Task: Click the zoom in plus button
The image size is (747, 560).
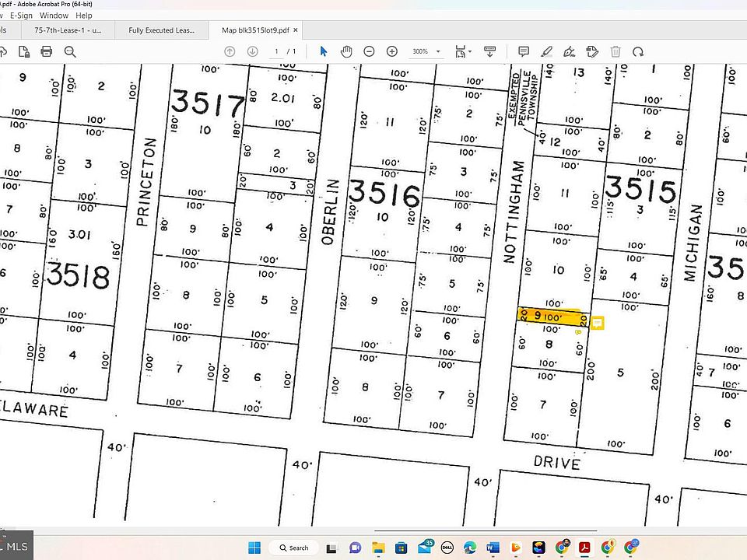Action: pos(392,51)
